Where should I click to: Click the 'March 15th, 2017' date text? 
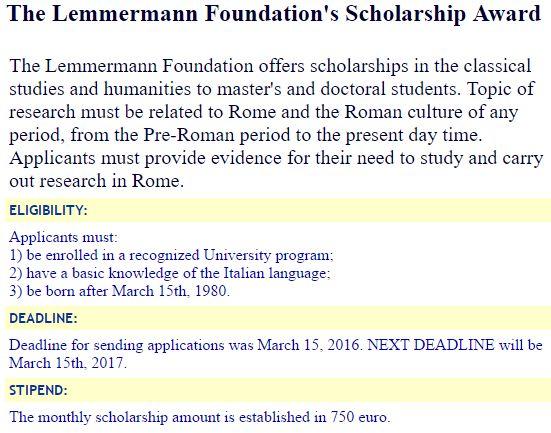[x=67, y=363]
